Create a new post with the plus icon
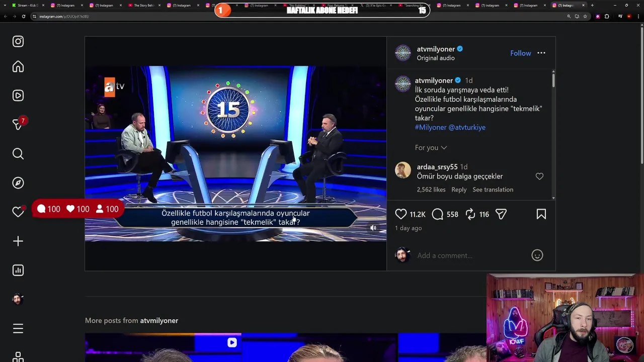The image size is (644, 362). pyautogui.click(x=18, y=241)
